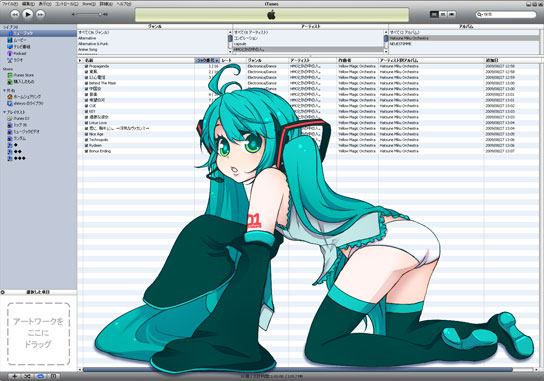Viewport: 544px width, 381px height.
Task: Uncheck the Bonus Ending checkbox
Action: coord(86,151)
